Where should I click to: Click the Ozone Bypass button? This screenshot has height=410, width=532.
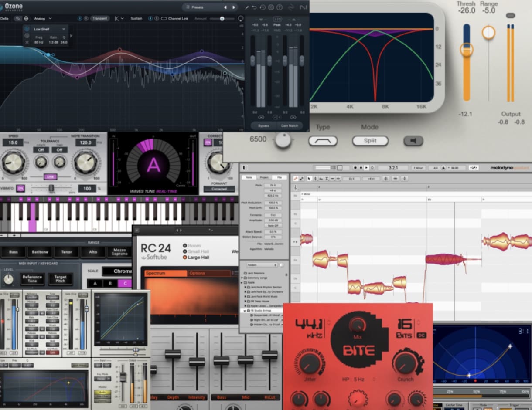click(x=263, y=125)
